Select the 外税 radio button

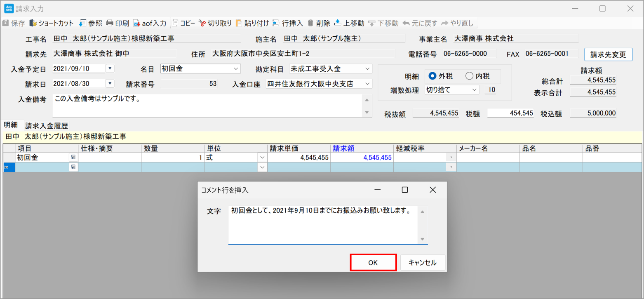point(432,76)
